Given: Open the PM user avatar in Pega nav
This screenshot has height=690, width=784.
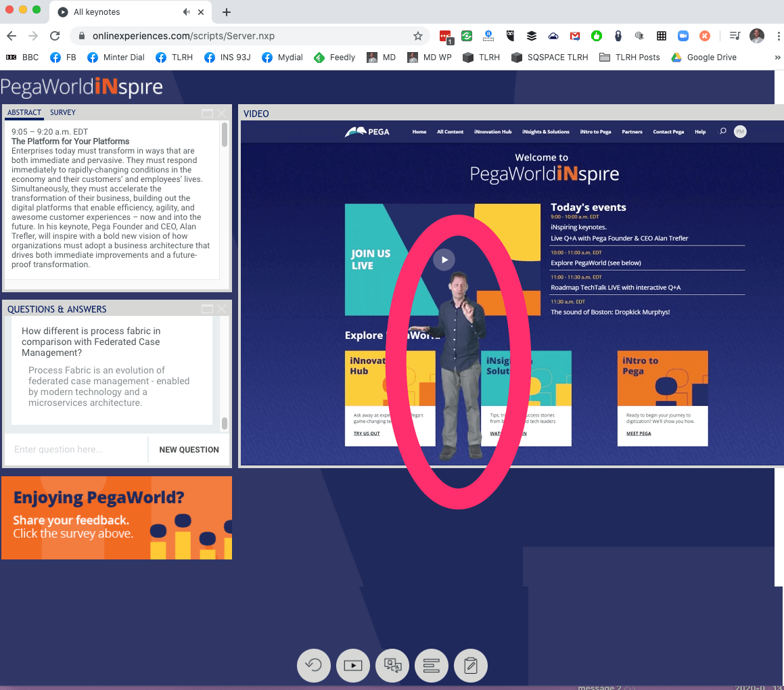Looking at the screenshot, I should (740, 131).
